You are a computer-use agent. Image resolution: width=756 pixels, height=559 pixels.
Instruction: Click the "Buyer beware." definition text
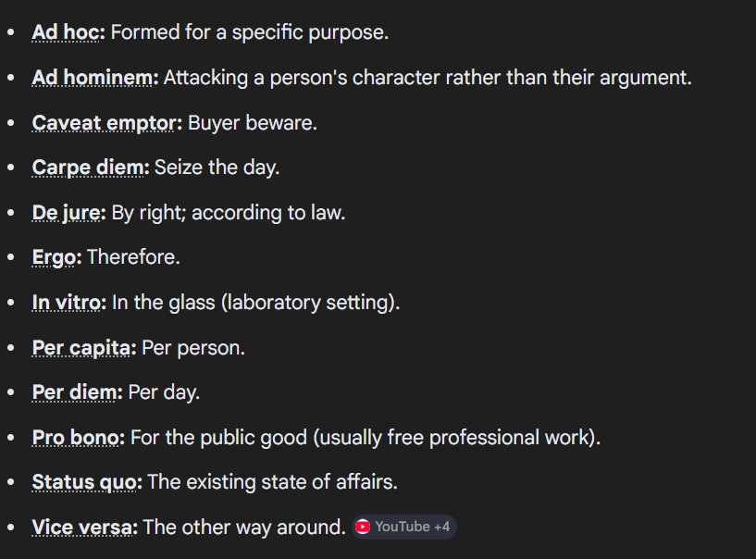[253, 122]
